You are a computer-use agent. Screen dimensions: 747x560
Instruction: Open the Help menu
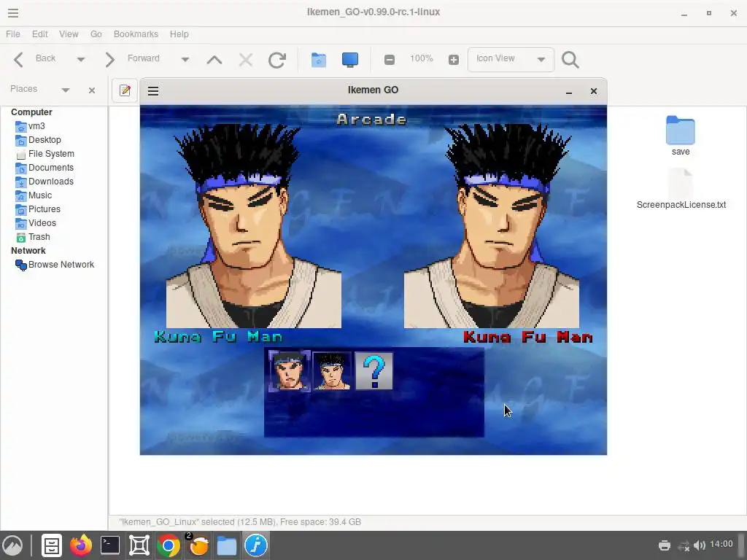(179, 34)
